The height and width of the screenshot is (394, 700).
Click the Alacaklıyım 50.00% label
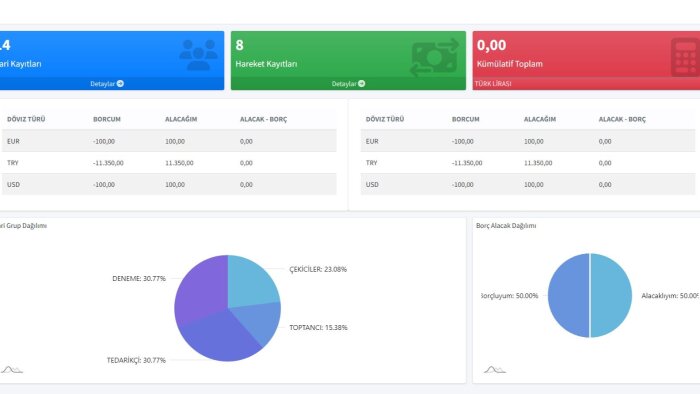670,295
